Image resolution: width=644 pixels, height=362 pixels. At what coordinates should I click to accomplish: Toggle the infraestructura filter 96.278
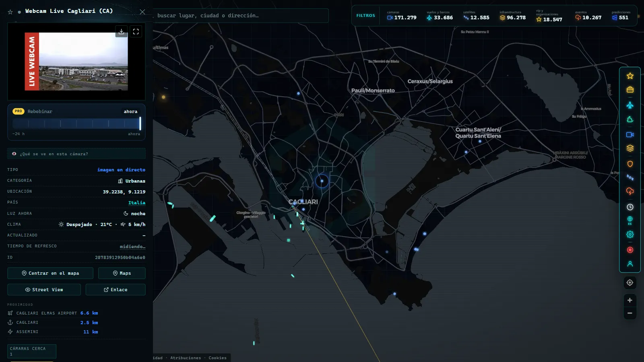coord(512,16)
